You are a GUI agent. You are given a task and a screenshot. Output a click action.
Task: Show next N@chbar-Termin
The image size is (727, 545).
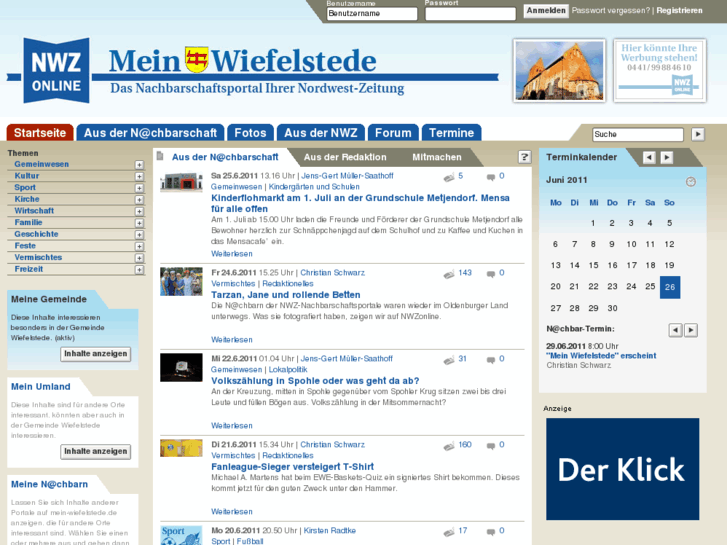pyautogui.click(x=691, y=330)
